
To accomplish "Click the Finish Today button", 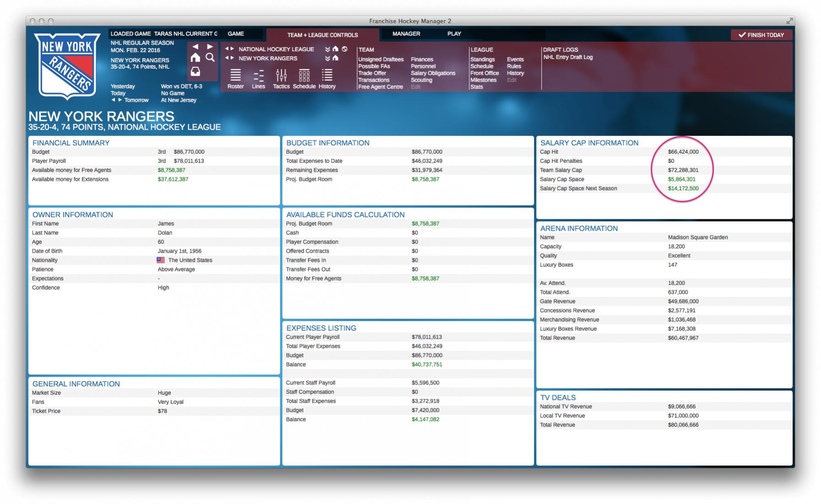I will coord(761,35).
